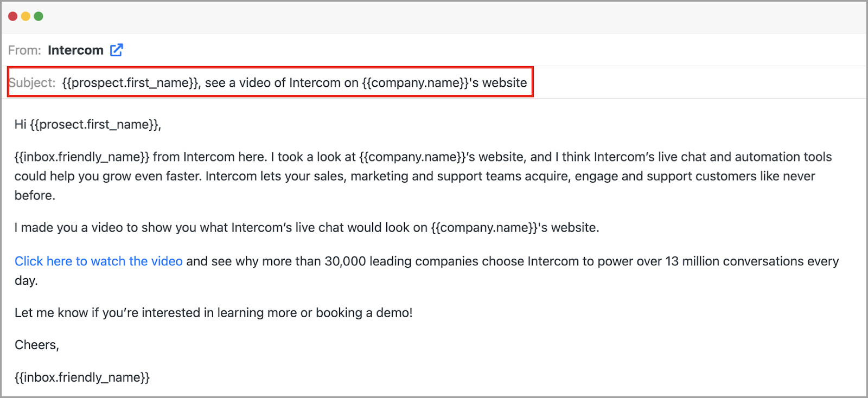Click the 'I made you a video' sentence

tap(307, 228)
